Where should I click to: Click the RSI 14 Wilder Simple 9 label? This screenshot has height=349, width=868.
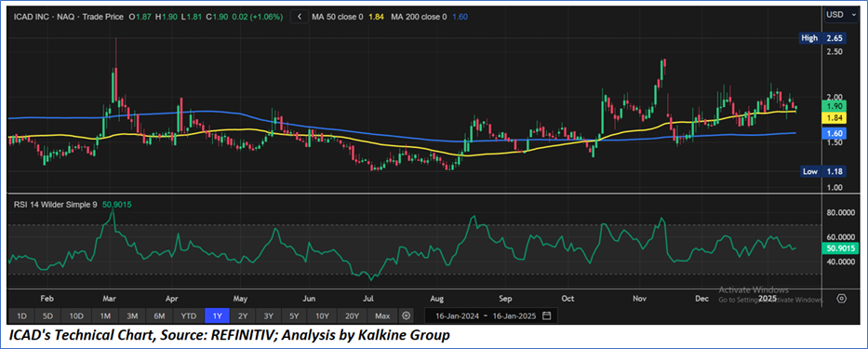(x=56, y=205)
